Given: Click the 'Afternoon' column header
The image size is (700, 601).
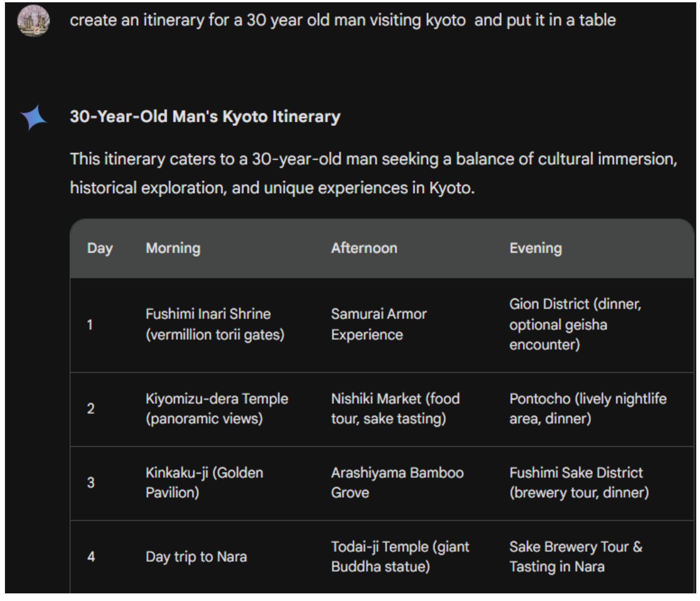Looking at the screenshot, I should click(364, 248).
